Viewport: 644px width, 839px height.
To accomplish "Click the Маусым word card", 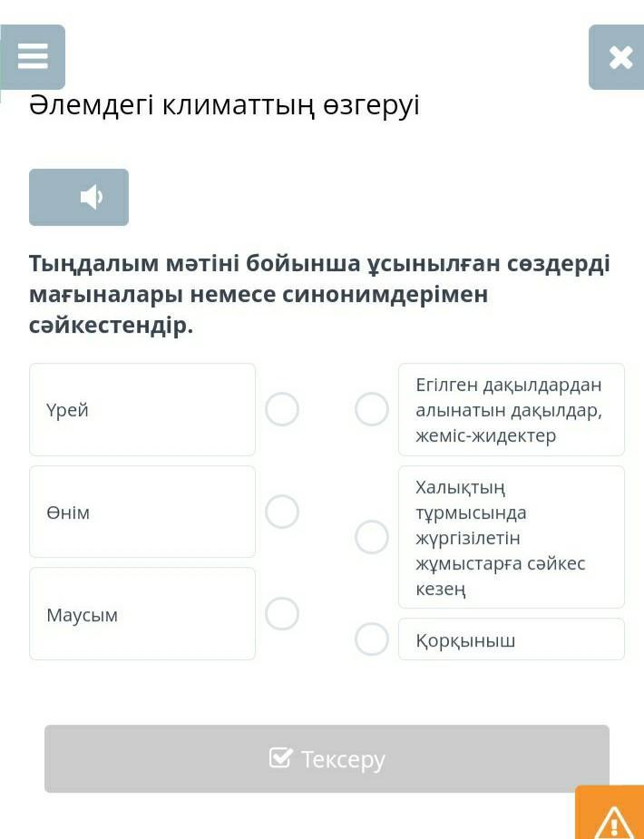I will (x=142, y=614).
